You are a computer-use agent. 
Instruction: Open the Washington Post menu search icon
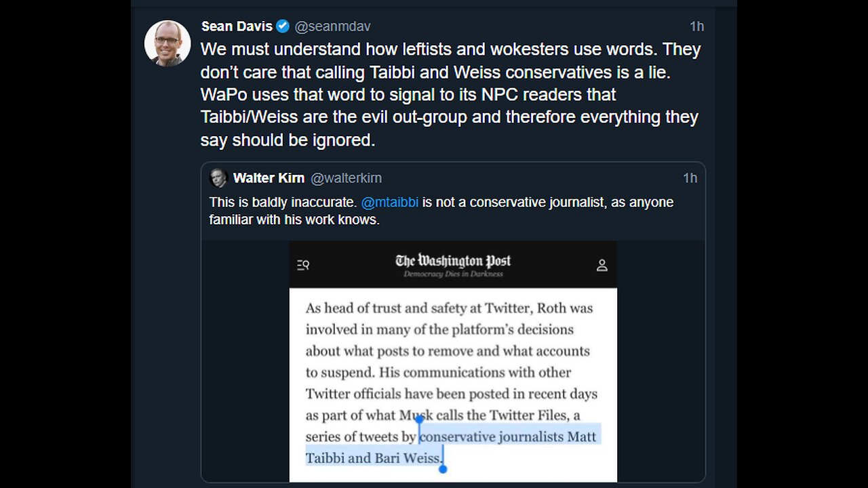(303, 265)
